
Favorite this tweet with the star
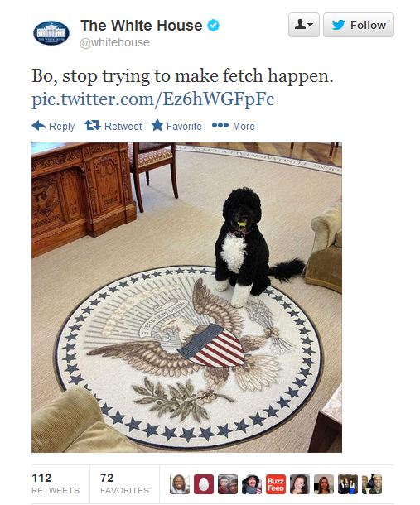pos(176,126)
